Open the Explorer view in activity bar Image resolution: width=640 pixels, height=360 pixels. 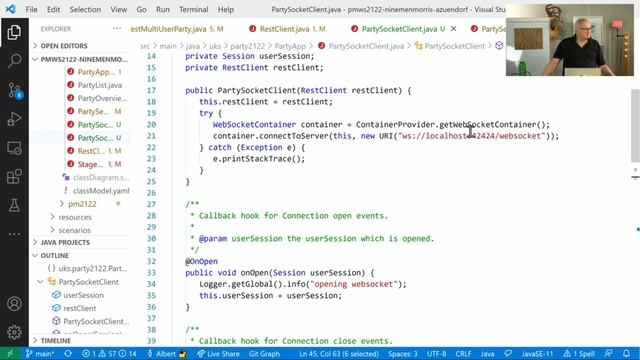(14, 32)
